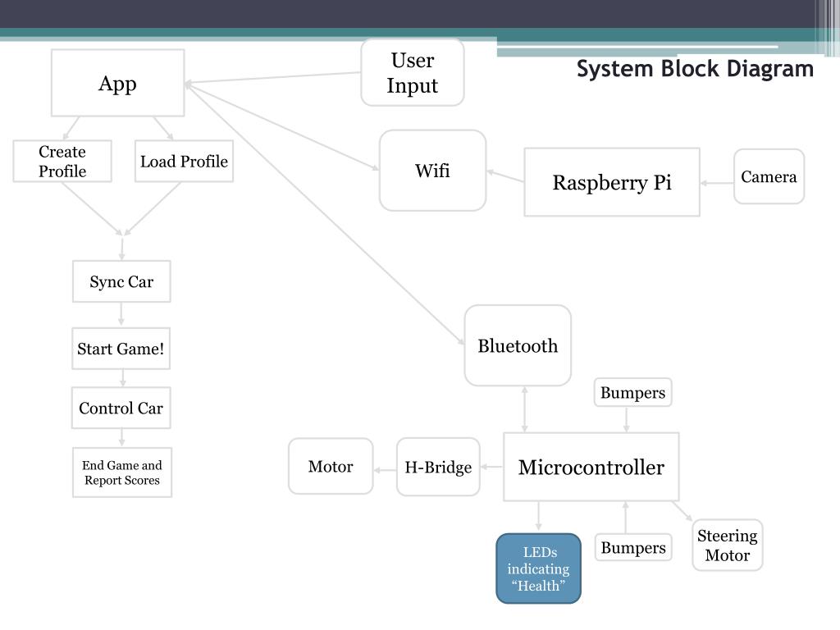
Task: Click the Bumpers box above Microcontroller
Action: (x=632, y=393)
